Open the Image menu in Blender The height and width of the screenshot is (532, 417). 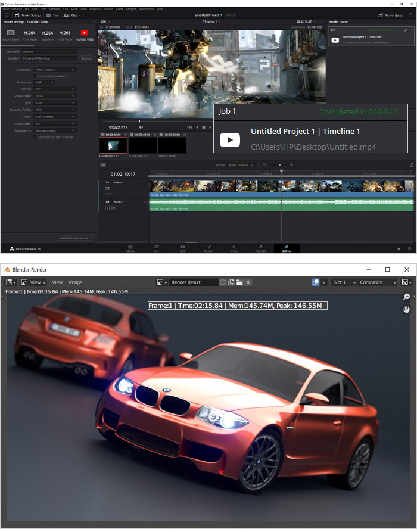(x=76, y=282)
